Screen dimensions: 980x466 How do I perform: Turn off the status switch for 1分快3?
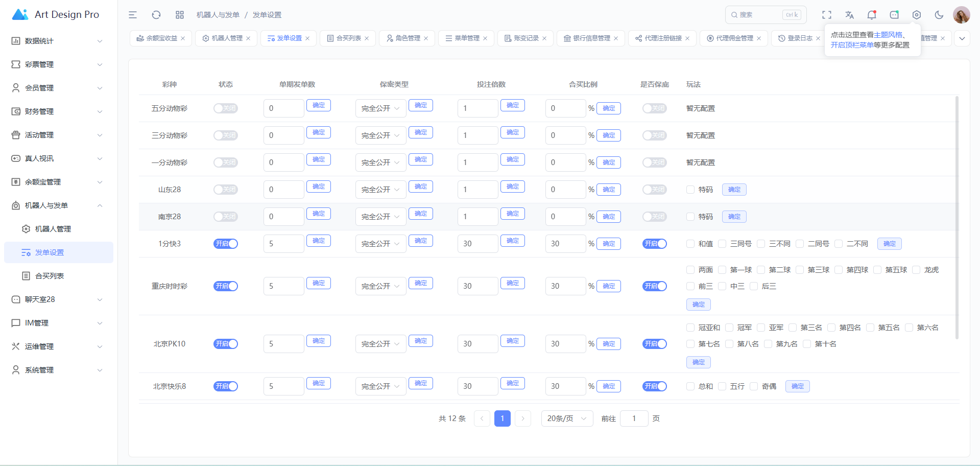pyautogui.click(x=226, y=244)
